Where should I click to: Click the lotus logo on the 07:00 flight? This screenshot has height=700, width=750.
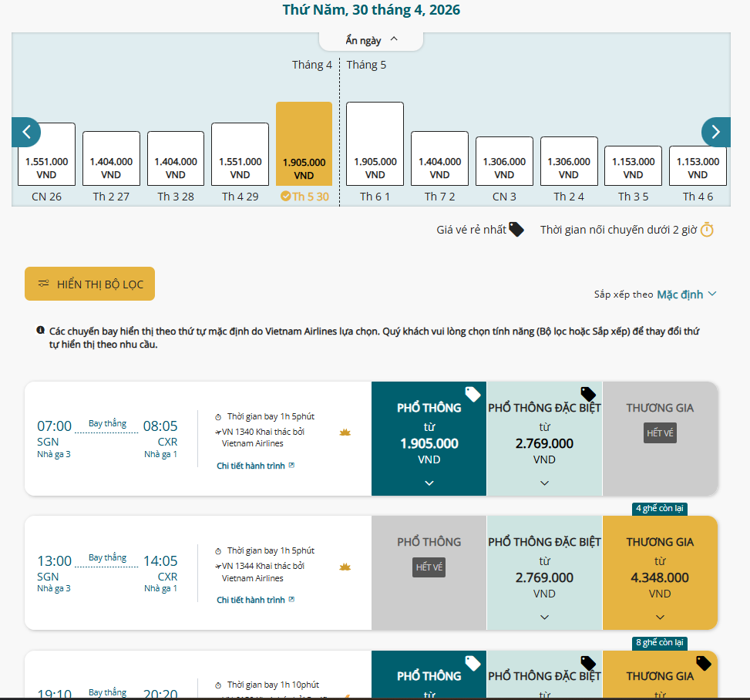345,432
